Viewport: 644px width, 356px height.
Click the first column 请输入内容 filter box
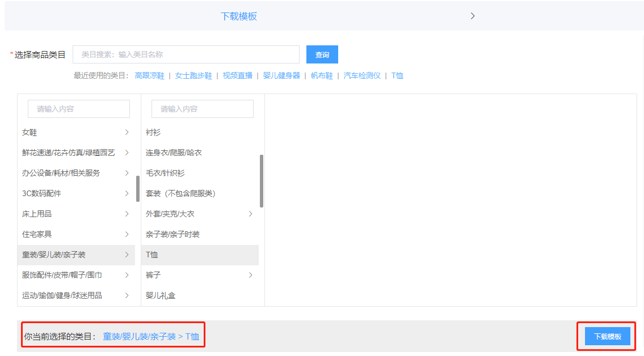point(78,108)
